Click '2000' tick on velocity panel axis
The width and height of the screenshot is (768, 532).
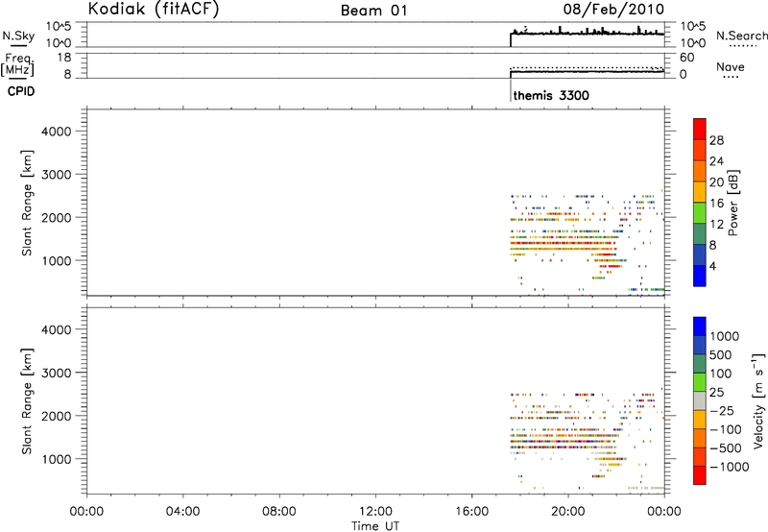click(57, 416)
